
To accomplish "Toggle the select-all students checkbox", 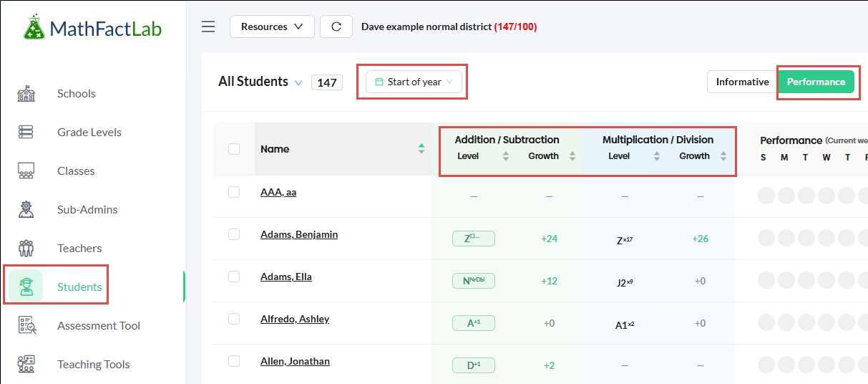I will coord(234,149).
